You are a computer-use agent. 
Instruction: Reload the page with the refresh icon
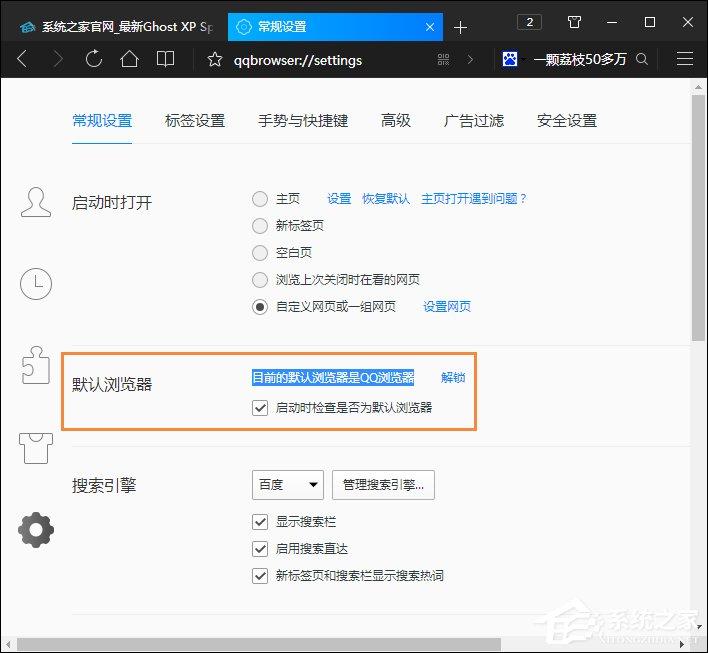coord(93,59)
